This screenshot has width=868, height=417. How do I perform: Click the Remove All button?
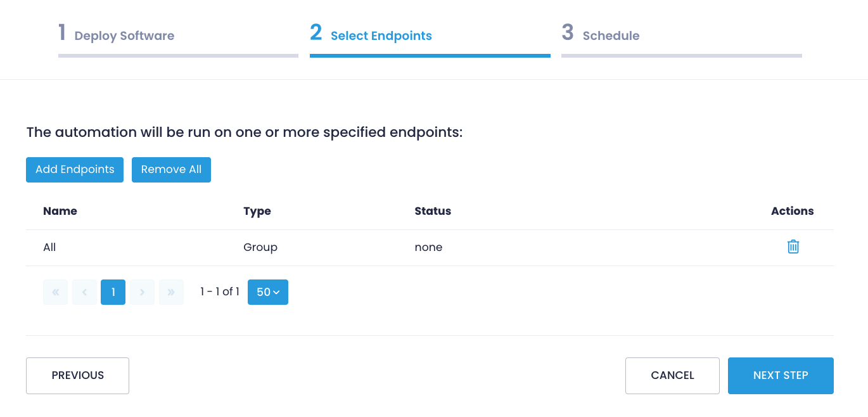(171, 169)
